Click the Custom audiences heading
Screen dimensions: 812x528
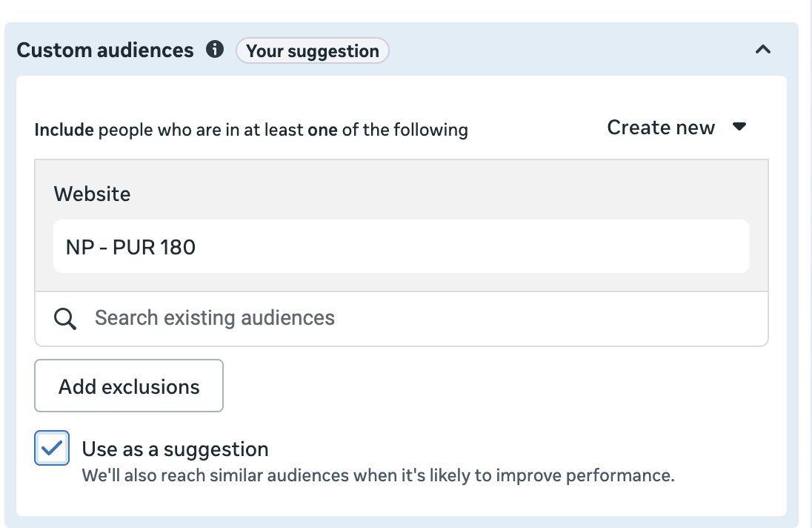point(105,50)
